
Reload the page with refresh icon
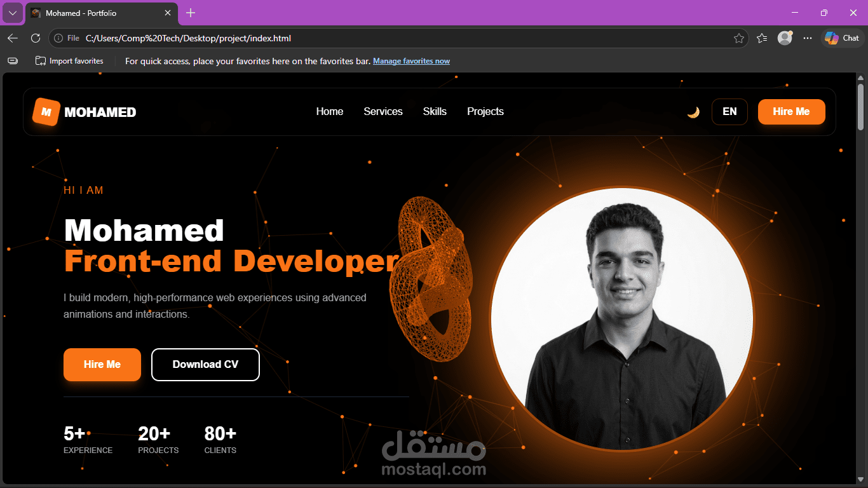click(36, 38)
